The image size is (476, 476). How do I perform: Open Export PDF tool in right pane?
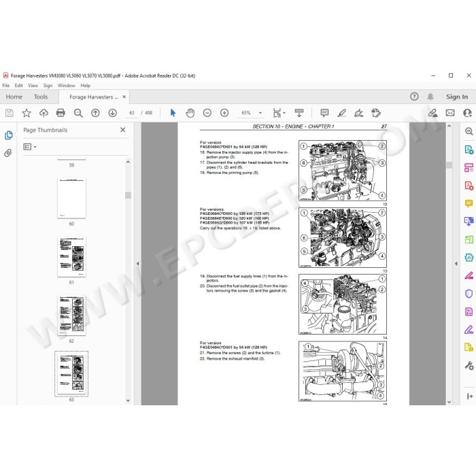pyautogui.click(x=469, y=150)
